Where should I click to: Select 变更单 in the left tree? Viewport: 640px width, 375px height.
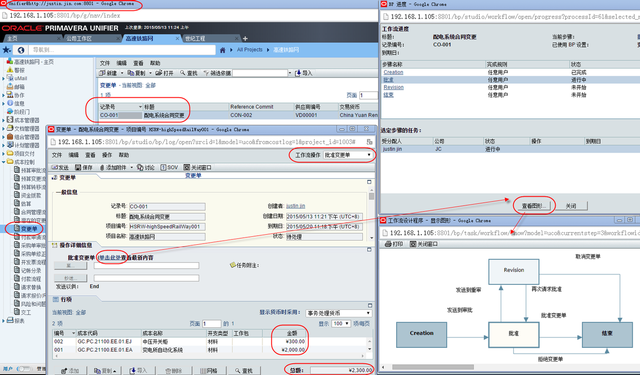click(x=29, y=229)
